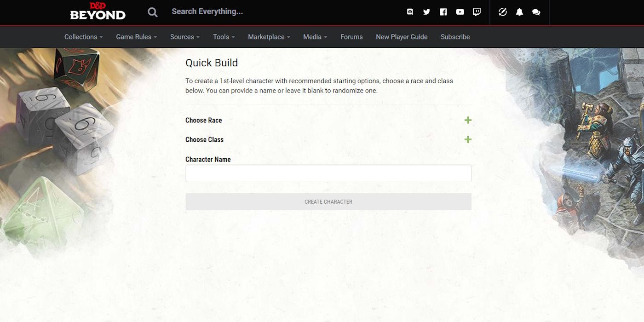The height and width of the screenshot is (322, 644).
Task: Check notifications via the bell icon
Action: pyautogui.click(x=519, y=11)
